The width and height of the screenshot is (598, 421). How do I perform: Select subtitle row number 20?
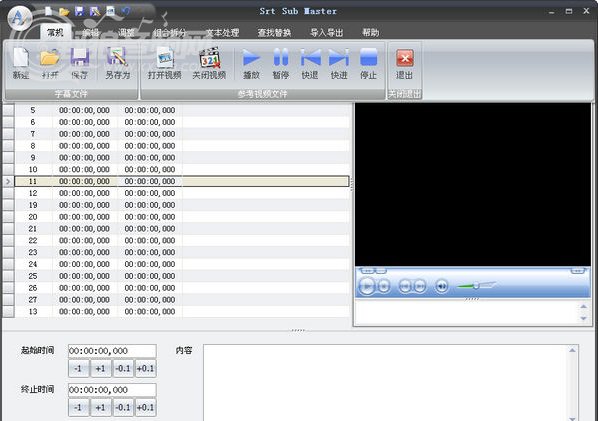coord(182,217)
